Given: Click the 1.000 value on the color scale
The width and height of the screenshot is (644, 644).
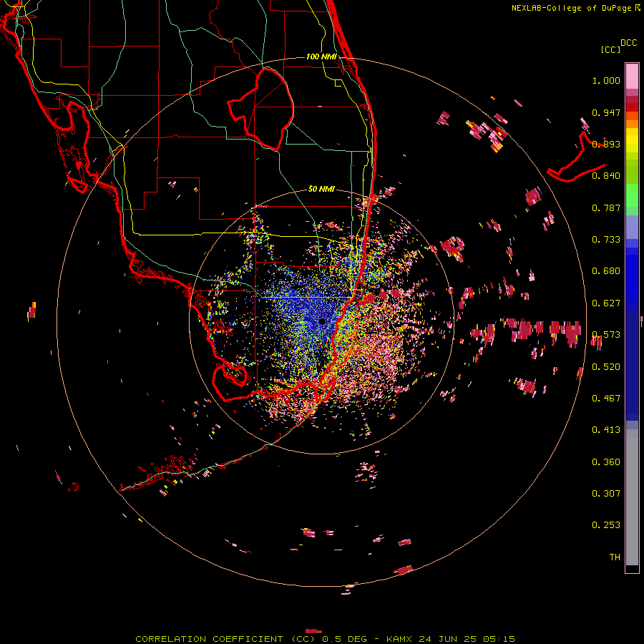Looking at the screenshot, I should click(x=606, y=80).
